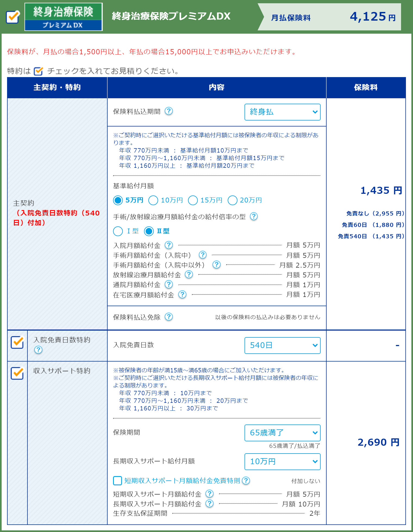Click the 65歳満了/払込満了 note text
The height and width of the screenshot is (532, 413).
pos(295,446)
